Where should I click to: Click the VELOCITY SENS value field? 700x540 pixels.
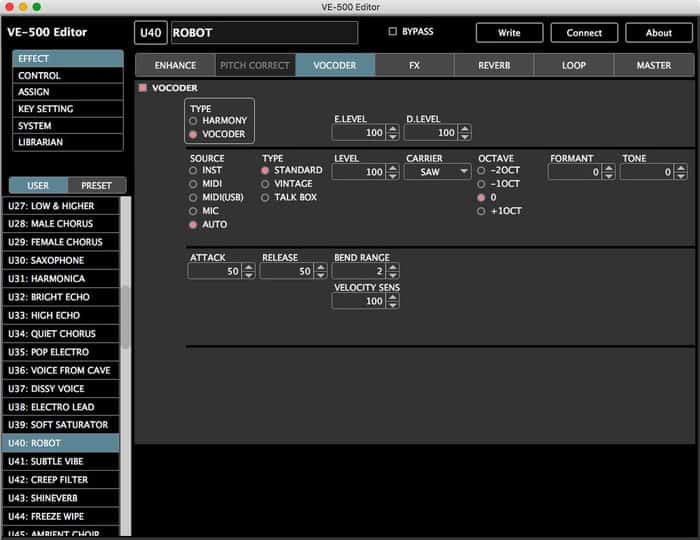coord(360,301)
